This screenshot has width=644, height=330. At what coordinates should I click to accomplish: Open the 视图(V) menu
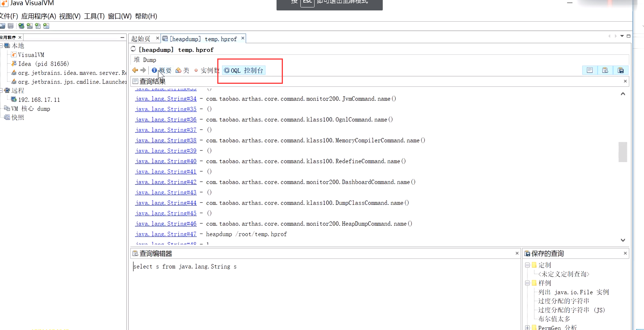coord(70,16)
